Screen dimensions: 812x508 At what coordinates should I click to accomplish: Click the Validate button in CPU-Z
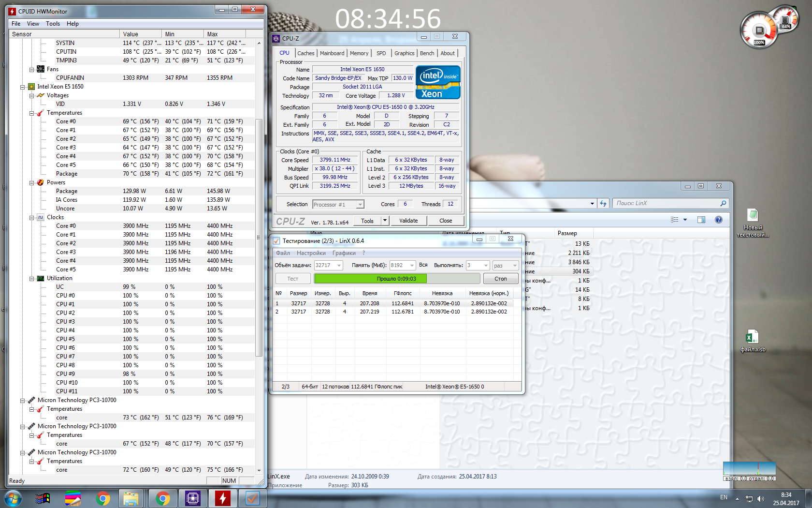[x=408, y=221]
